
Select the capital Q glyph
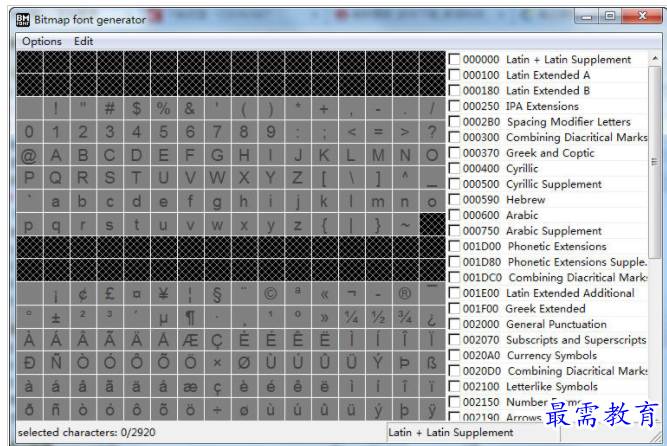pyautogui.click(x=56, y=178)
